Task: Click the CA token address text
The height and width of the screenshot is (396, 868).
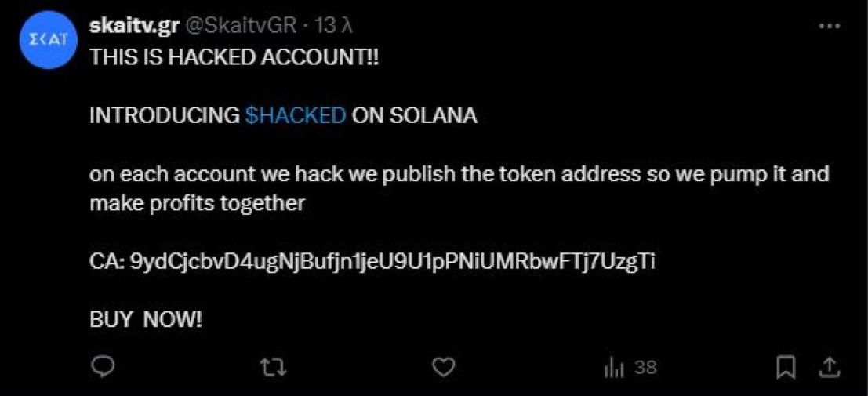Action: [391, 262]
